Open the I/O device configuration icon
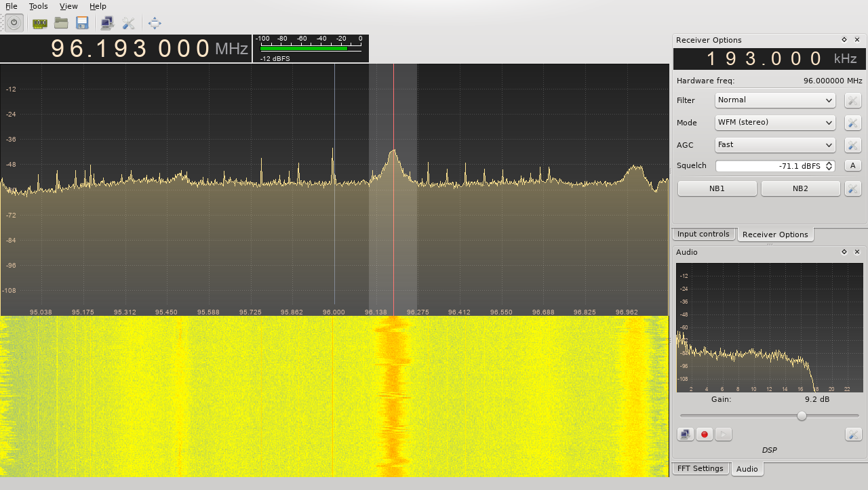 [x=39, y=22]
